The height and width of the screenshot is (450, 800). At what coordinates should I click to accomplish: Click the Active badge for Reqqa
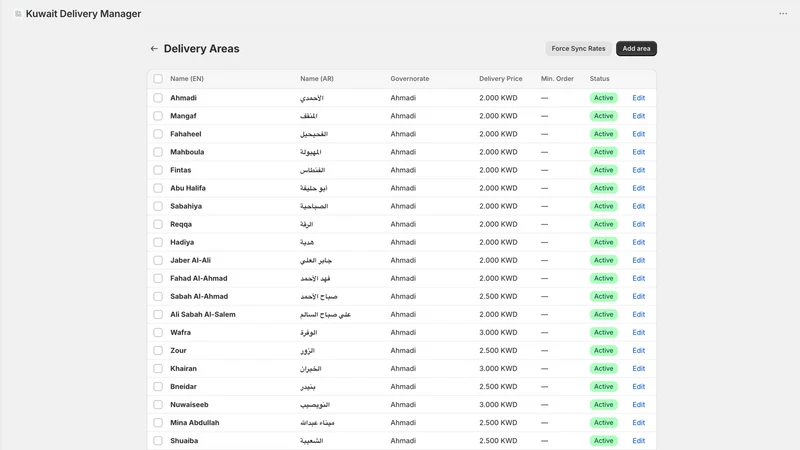pos(604,224)
